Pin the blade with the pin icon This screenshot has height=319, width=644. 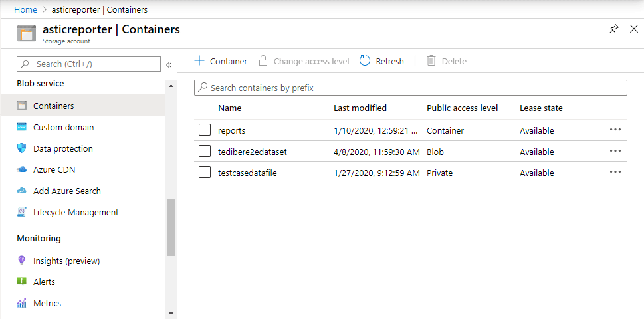[x=613, y=29]
